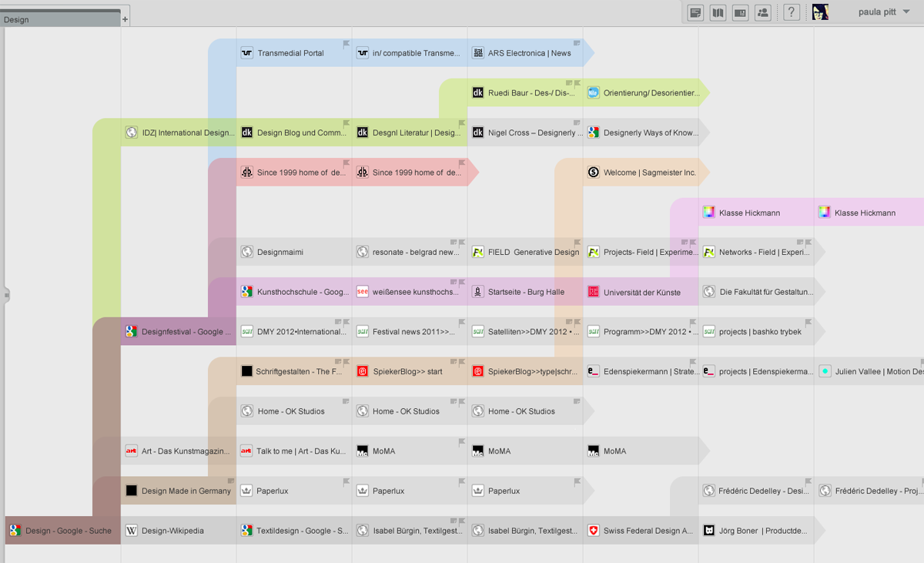The height and width of the screenshot is (563, 924).
Task: Open help via question mark icon
Action: (x=792, y=12)
